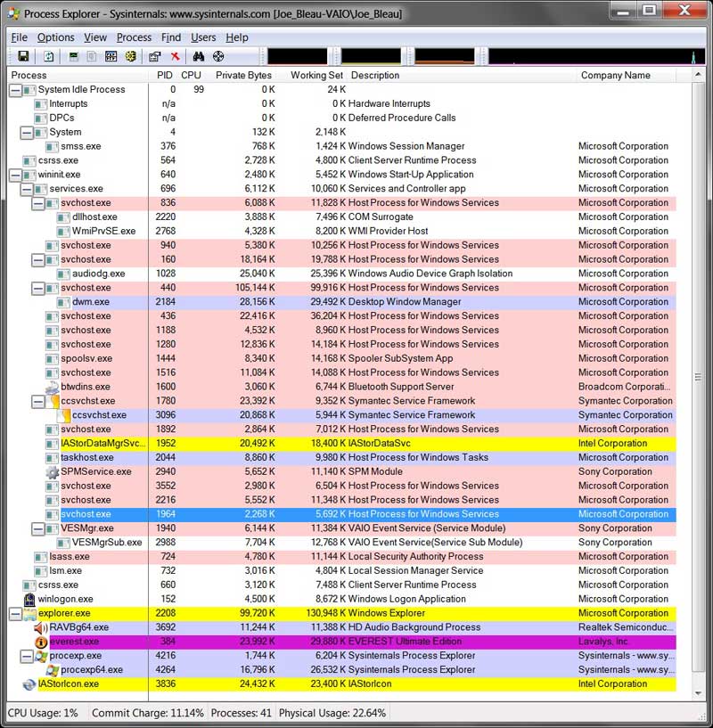Click the binoculars Find Handle icon

tap(199, 57)
